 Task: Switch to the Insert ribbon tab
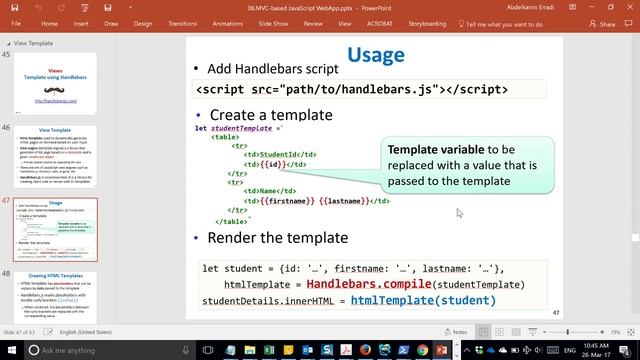[x=81, y=24]
